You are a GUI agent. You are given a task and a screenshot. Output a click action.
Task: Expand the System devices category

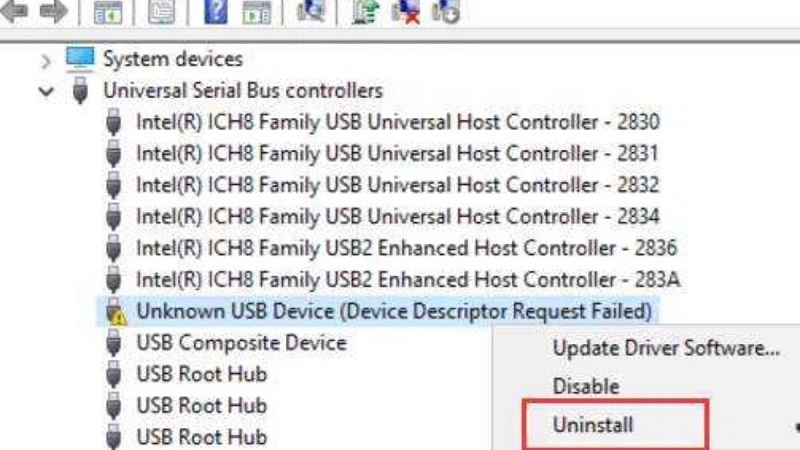pyautogui.click(x=46, y=61)
